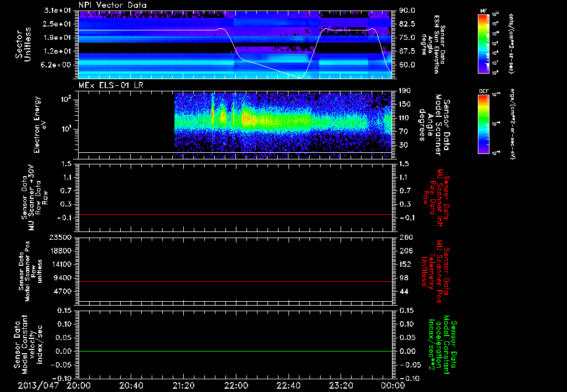Click the 260 telemetry tick value

pyautogui.click(x=406, y=237)
